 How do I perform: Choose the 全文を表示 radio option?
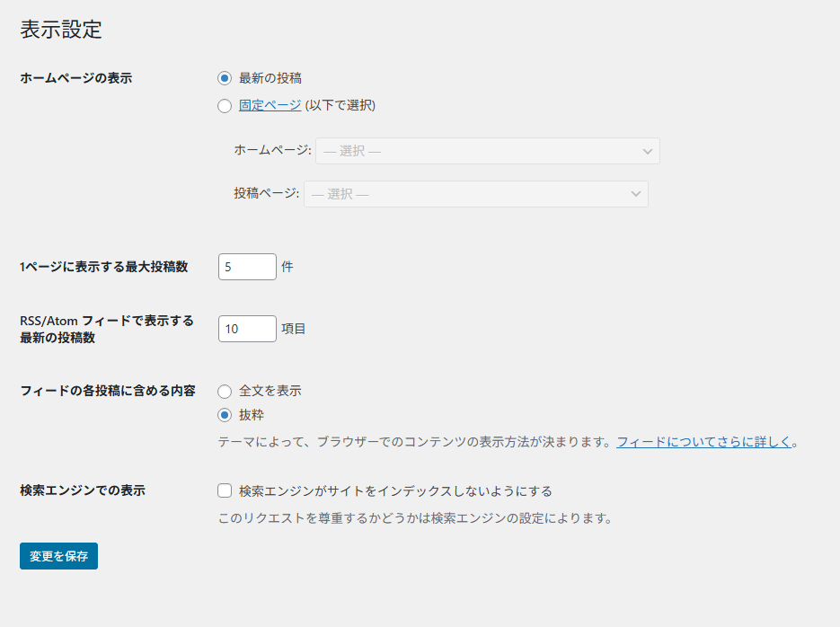coord(225,392)
